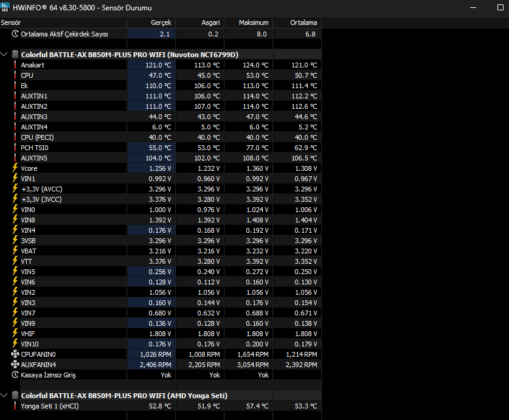The width and height of the screenshot is (509, 420).
Task: Click the thermometer icon beside Anakart
Action: tap(15, 64)
